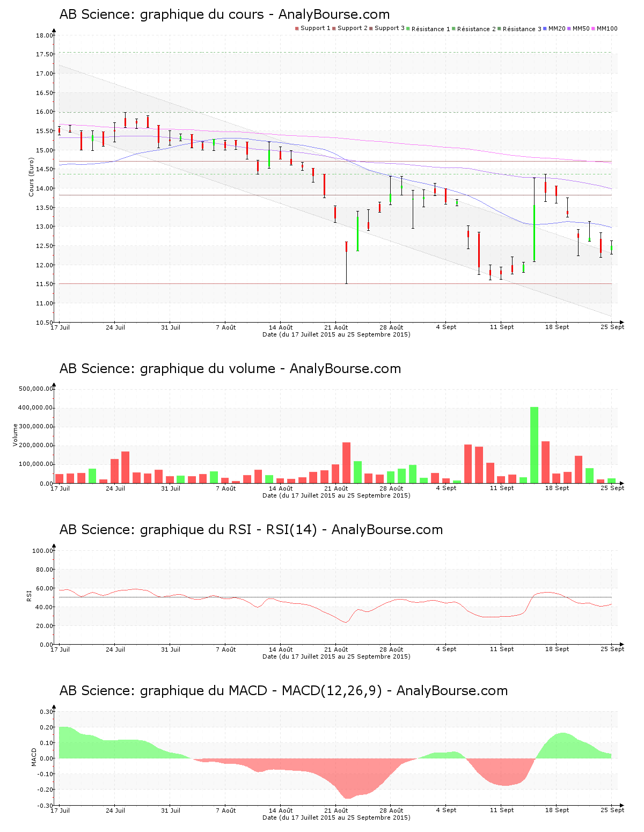Click the Support 2 legend entry
The image size is (644, 832).
[350, 28]
